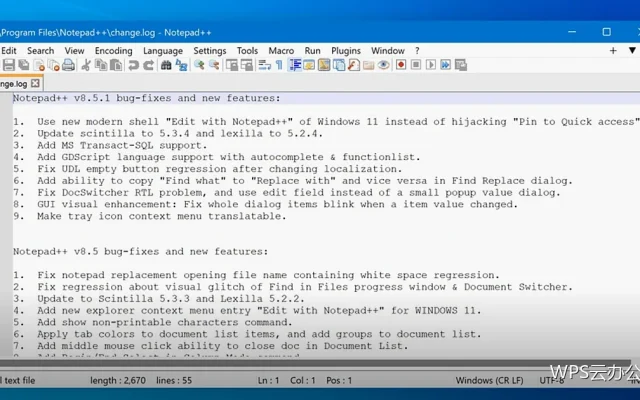Toggle the indent guide icon
Screen dimensions: 640x400
point(295,65)
